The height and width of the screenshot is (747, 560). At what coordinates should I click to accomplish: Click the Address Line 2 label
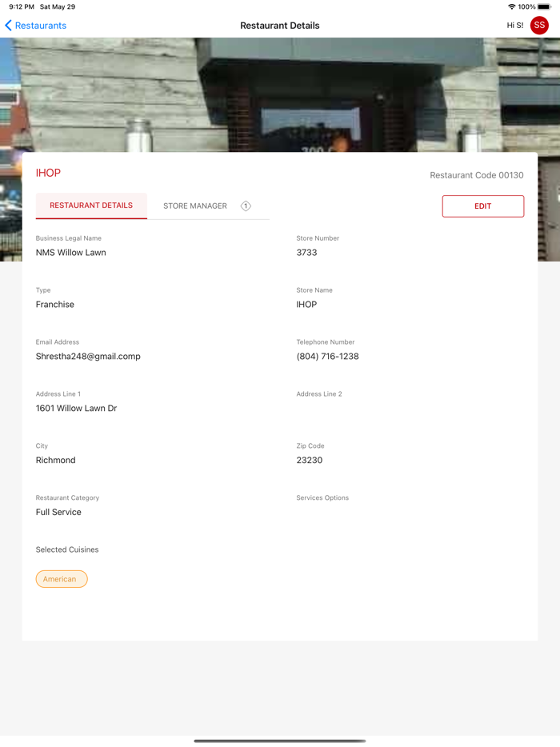(x=319, y=394)
